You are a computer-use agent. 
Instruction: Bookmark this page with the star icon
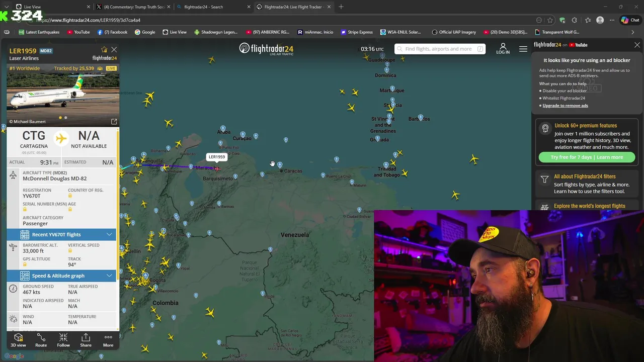coord(550,20)
